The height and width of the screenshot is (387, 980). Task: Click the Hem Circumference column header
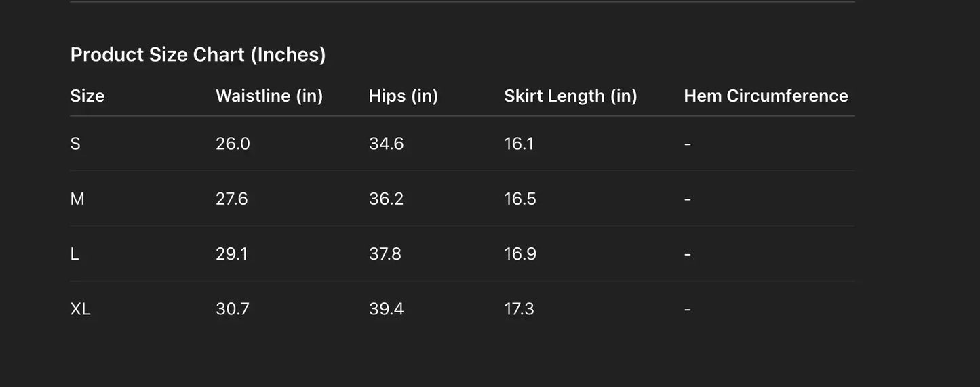click(766, 96)
